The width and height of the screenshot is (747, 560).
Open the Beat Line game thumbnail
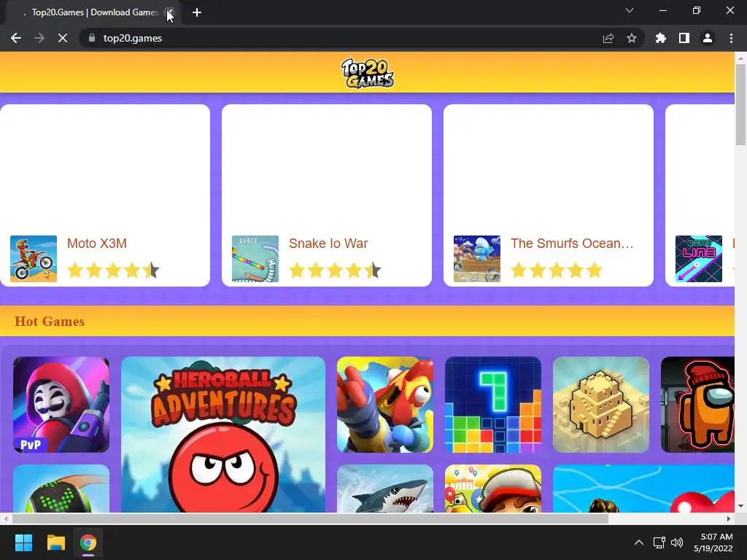(x=699, y=259)
